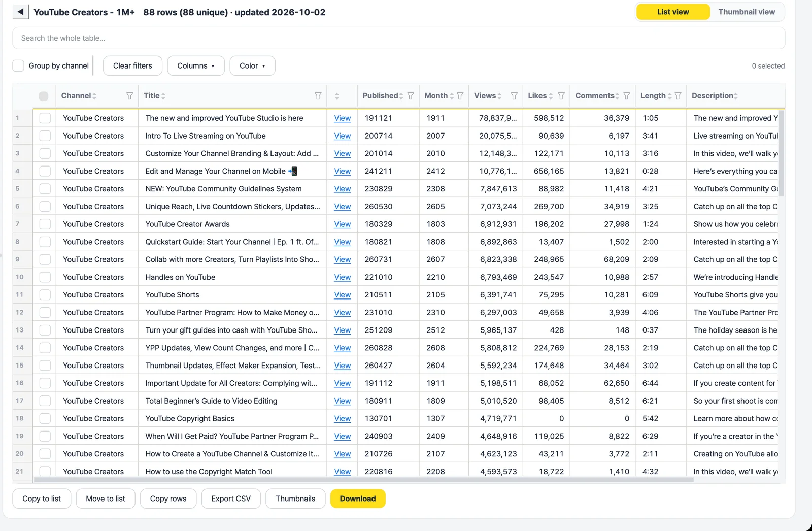Click the Clear filters button

tap(132, 65)
